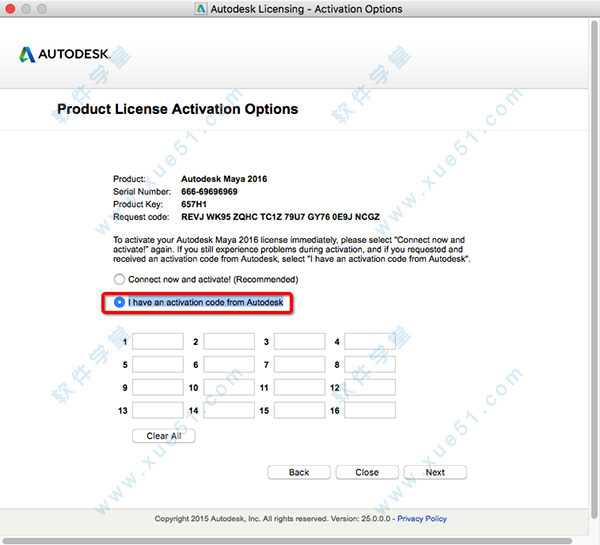The height and width of the screenshot is (545, 600).
Task: Click activation code field 5
Action: click(158, 364)
